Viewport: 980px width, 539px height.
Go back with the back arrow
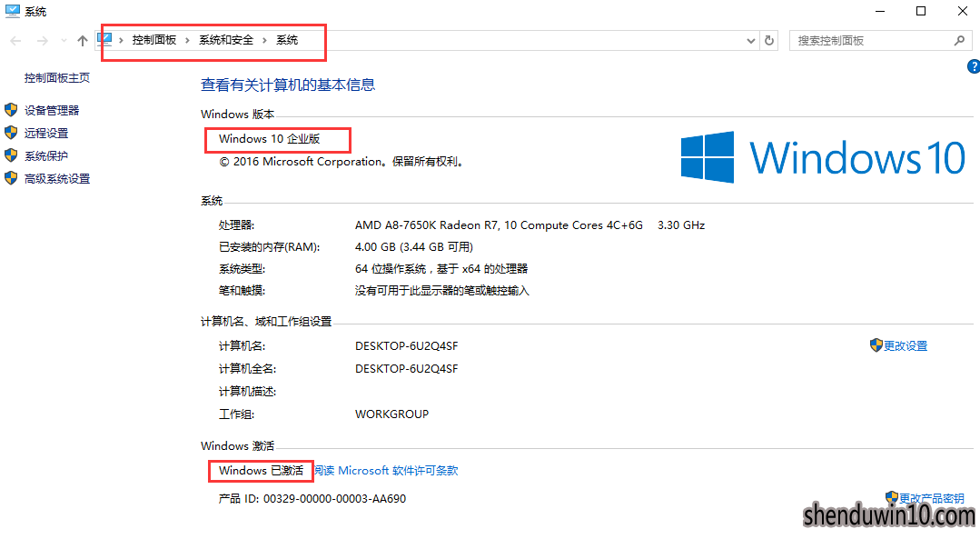(15, 41)
